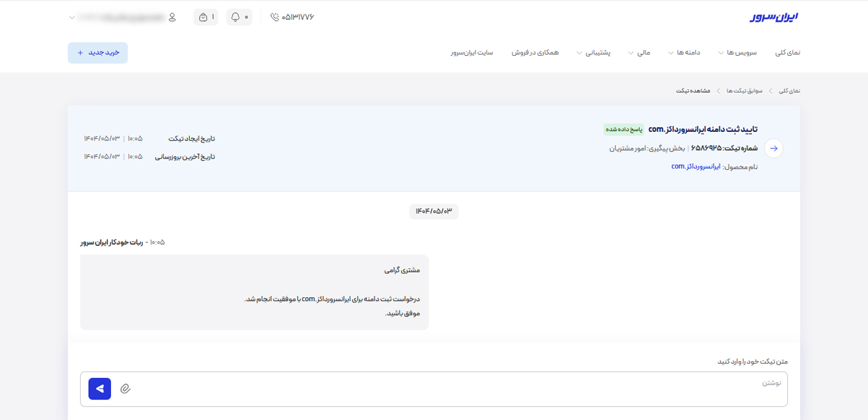Click the خرید جدید button

[x=97, y=53]
